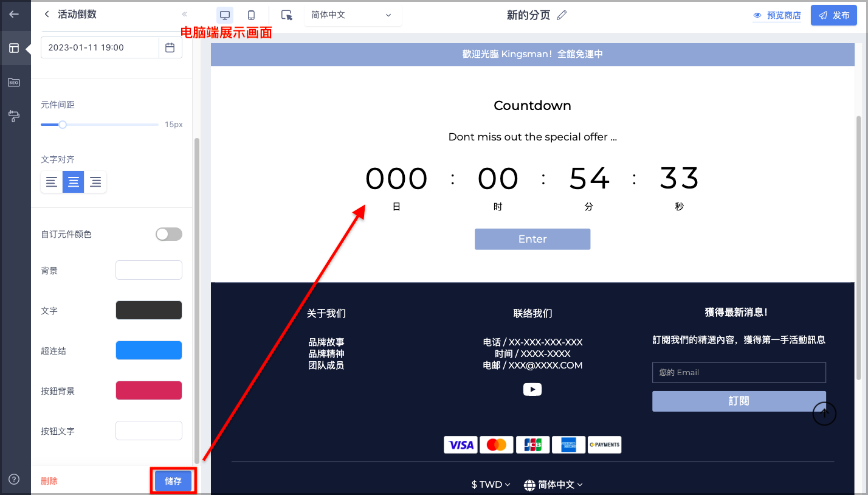Click the 訂閱 subscribe button

pos(739,401)
